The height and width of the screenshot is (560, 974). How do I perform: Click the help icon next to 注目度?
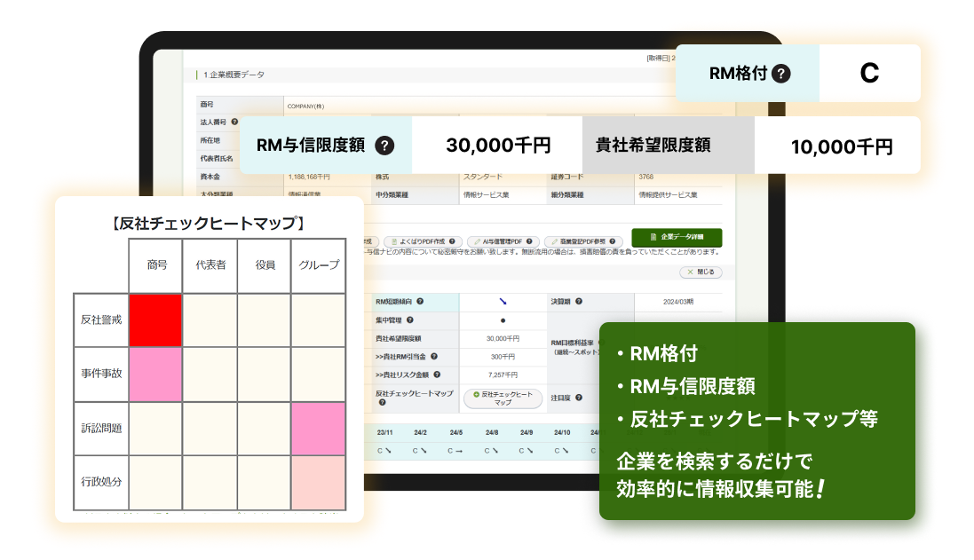point(578,398)
